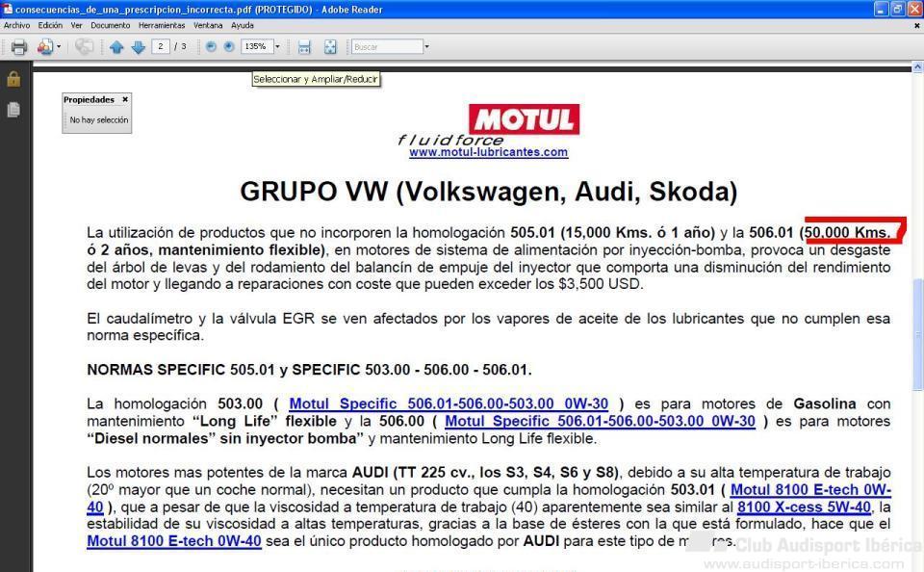Click the vertical scrollbar up arrow
This screenshot has height=572, width=924.
pyautogui.click(x=917, y=67)
